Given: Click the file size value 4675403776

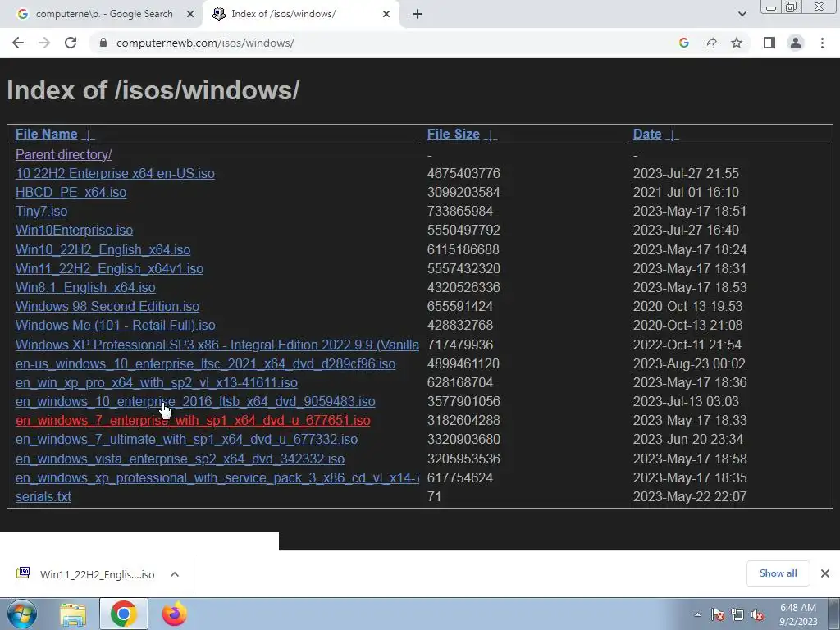Looking at the screenshot, I should point(463,174).
